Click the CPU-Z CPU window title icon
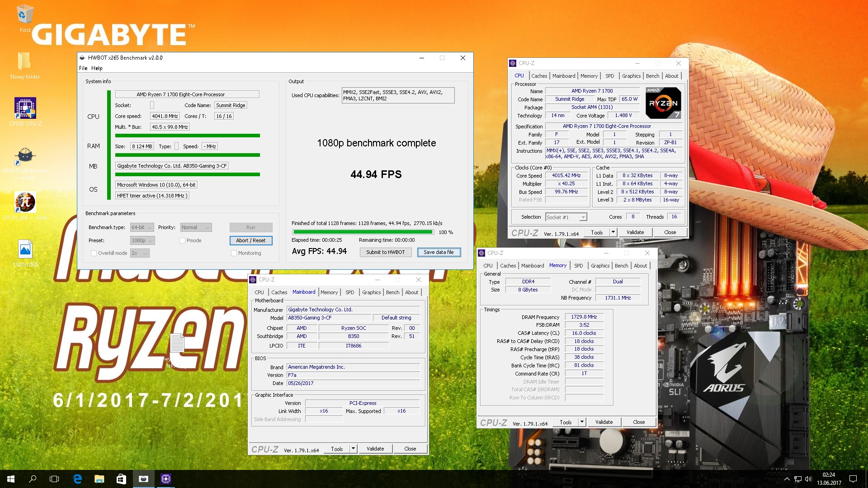This screenshot has width=868, height=488. click(513, 63)
